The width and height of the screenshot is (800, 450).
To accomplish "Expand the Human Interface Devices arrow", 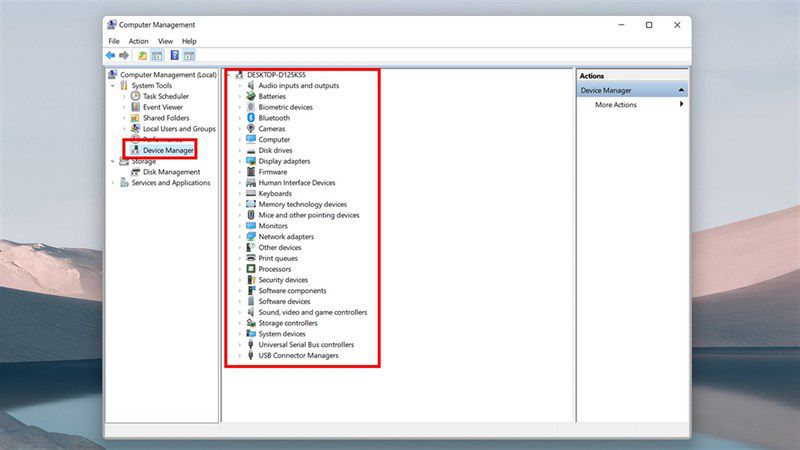I will pyautogui.click(x=240, y=183).
